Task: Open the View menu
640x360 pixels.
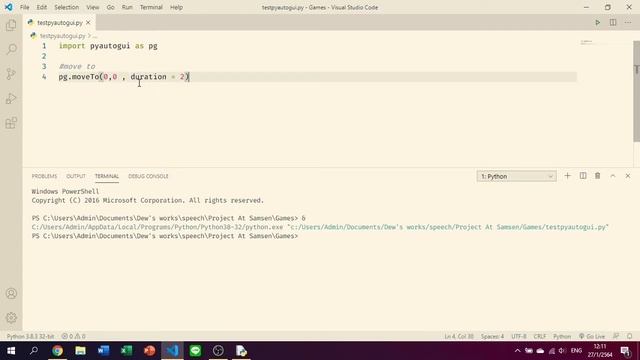Action: point(93,7)
